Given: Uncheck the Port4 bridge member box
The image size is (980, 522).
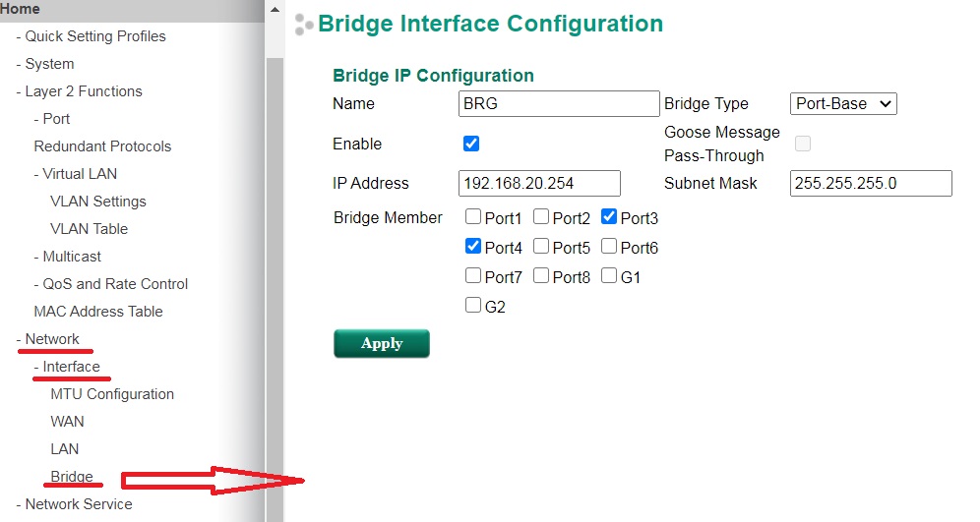Looking at the screenshot, I should [473, 246].
